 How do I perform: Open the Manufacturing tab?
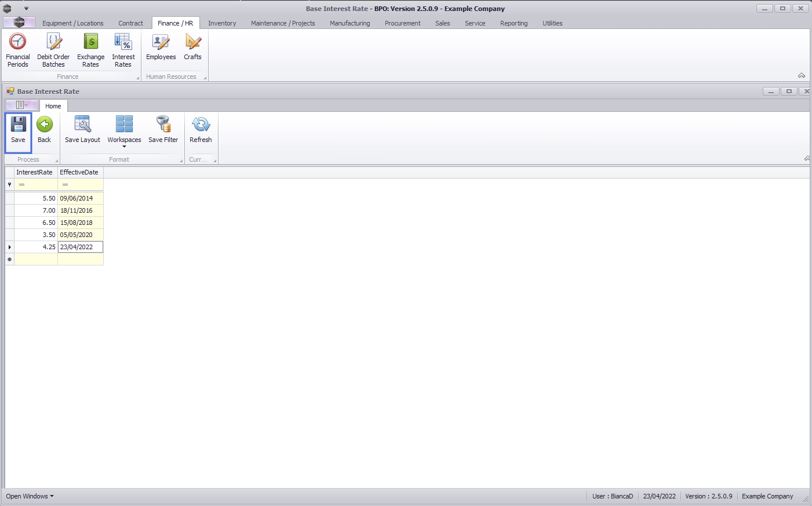pyautogui.click(x=349, y=23)
